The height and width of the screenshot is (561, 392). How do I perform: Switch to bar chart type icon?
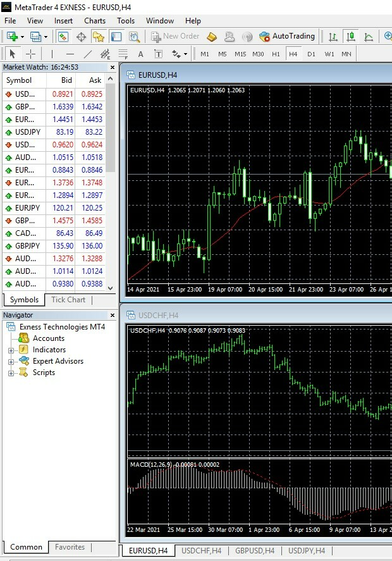tap(333, 37)
